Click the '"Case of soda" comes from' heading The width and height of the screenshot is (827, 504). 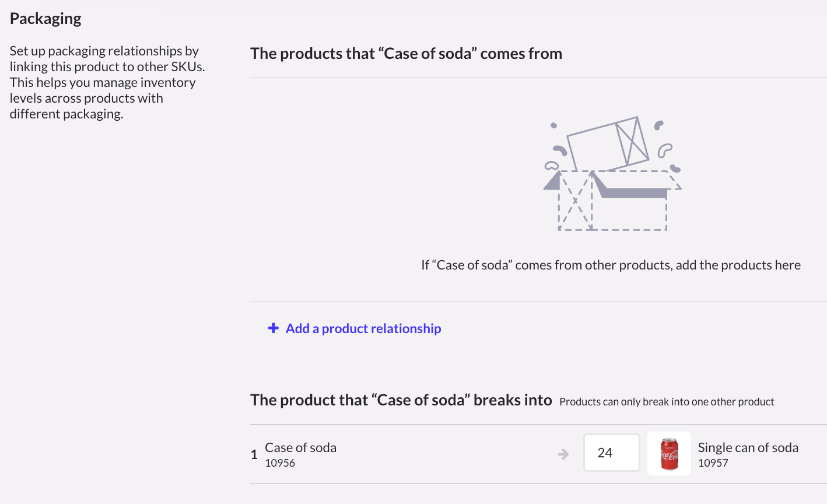click(x=406, y=54)
